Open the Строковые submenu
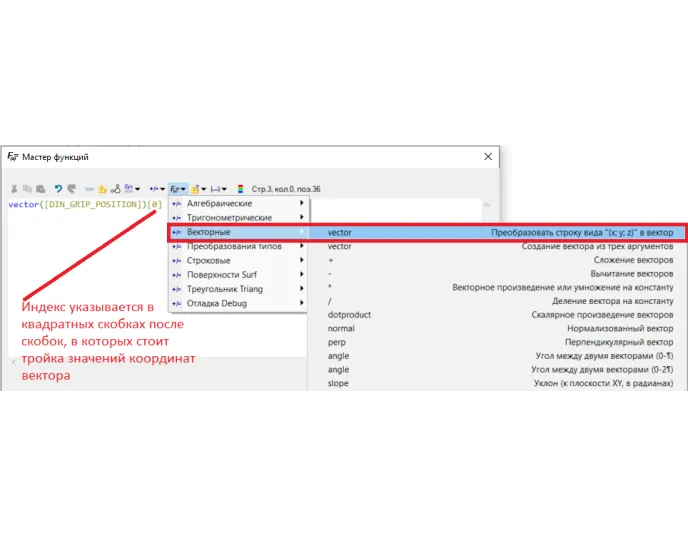688x537 pixels. pos(238,261)
